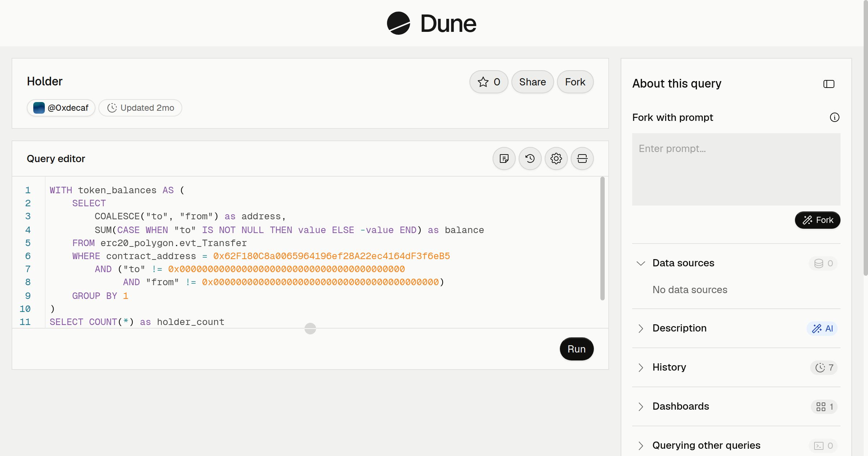This screenshot has width=868, height=456.
Task: Expand the Description section
Action: (x=641, y=328)
